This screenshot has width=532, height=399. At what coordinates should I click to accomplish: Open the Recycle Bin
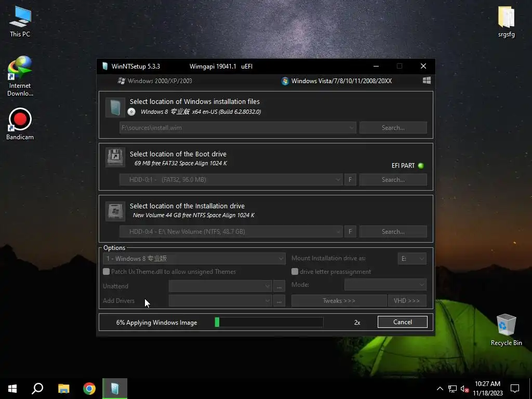point(506,330)
